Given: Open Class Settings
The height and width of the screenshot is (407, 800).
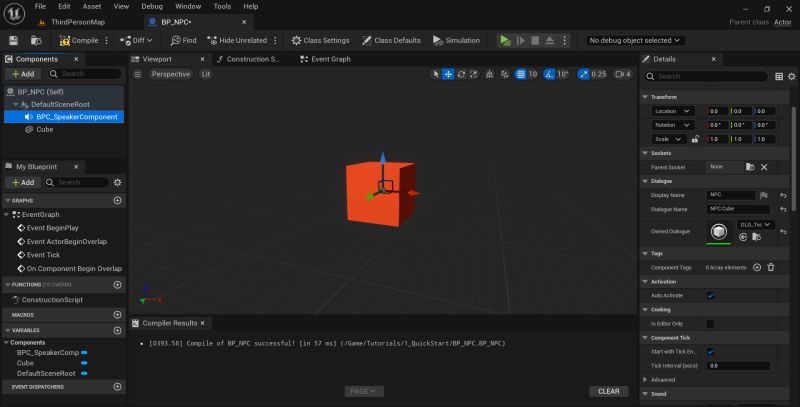Looking at the screenshot, I should click(x=320, y=40).
